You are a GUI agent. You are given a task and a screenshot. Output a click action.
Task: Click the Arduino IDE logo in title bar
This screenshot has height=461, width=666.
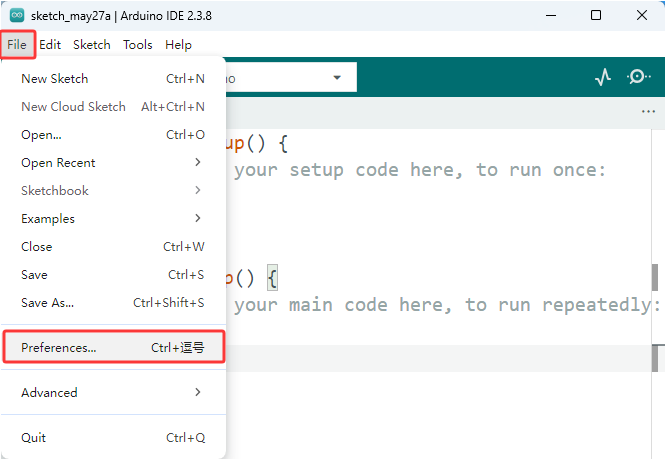pos(17,16)
